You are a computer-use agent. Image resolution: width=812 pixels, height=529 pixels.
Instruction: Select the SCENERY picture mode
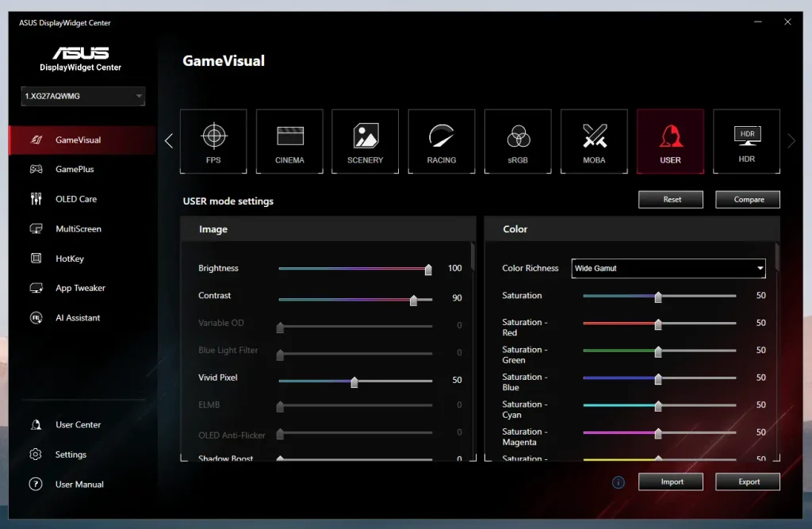pyautogui.click(x=365, y=141)
